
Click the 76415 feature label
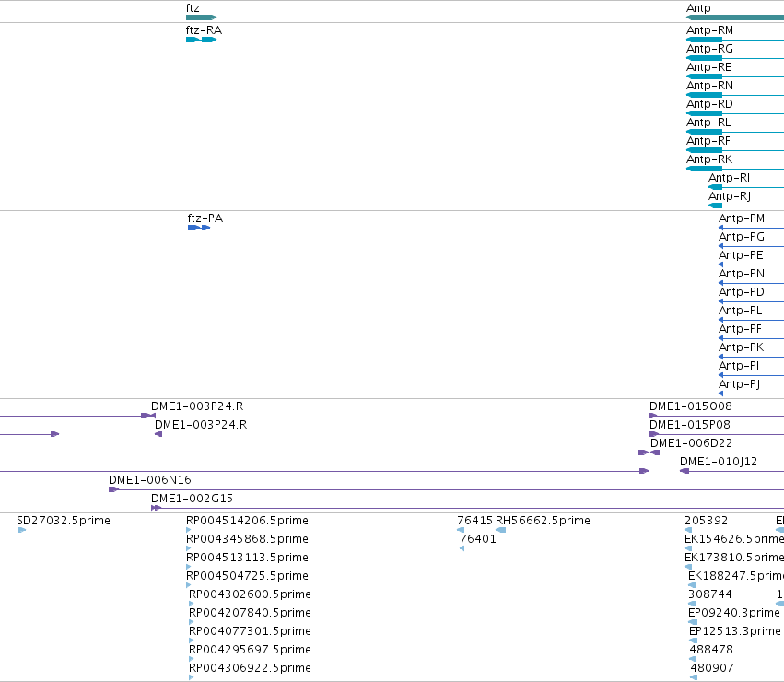tap(475, 521)
